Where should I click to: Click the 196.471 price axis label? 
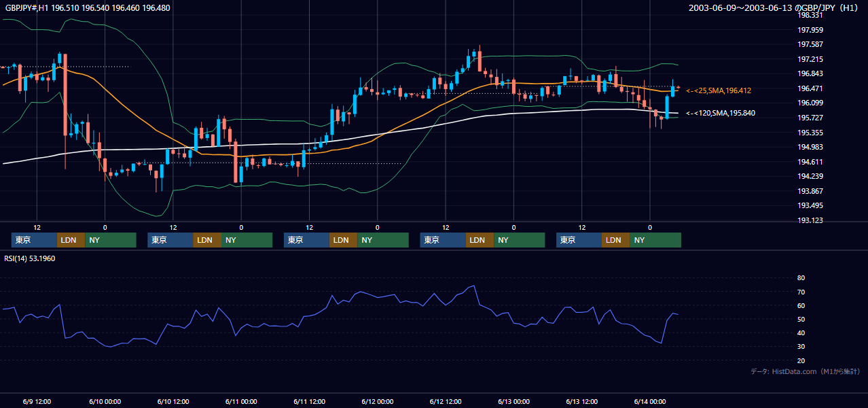811,88
